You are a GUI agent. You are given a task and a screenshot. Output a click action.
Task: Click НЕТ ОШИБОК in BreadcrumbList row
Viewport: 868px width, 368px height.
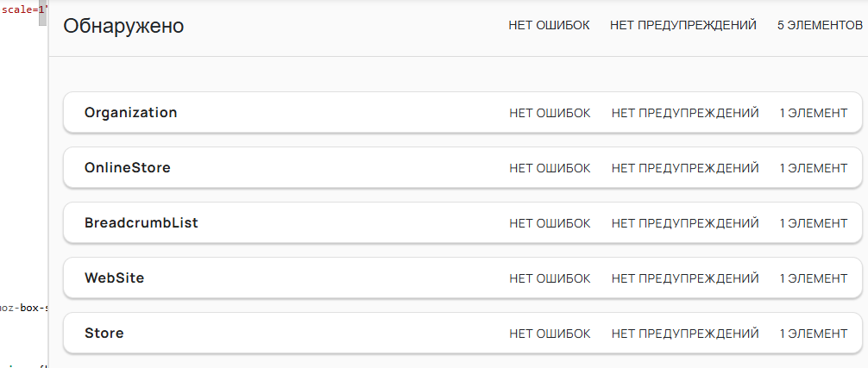coord(550,224)
